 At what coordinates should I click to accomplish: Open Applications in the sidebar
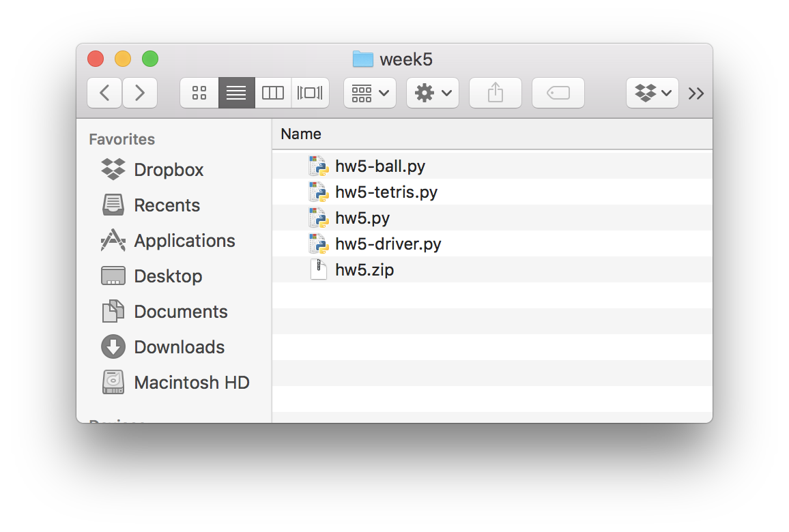173,241
